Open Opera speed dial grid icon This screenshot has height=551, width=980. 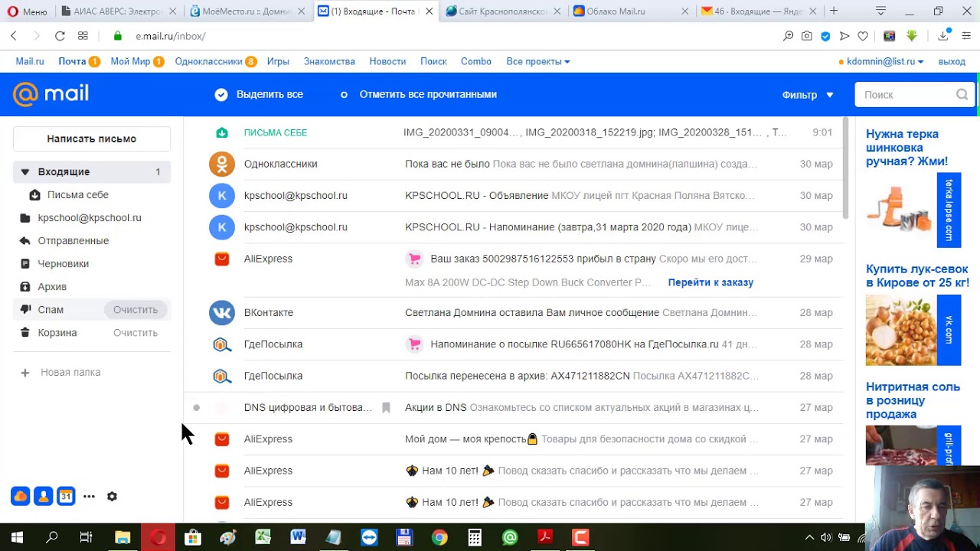pyautogui.click(x=83, y=36)
